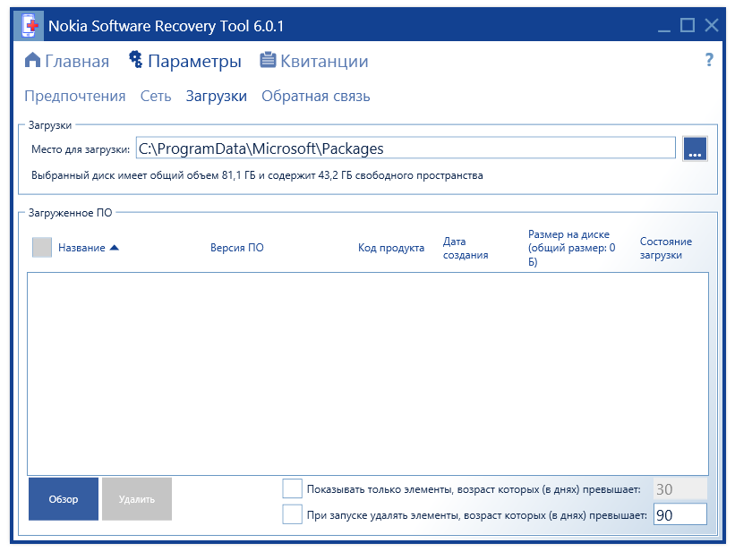Click the download location path field
Image resolution: width=752 pixels, height=560 pixels.
406,148
